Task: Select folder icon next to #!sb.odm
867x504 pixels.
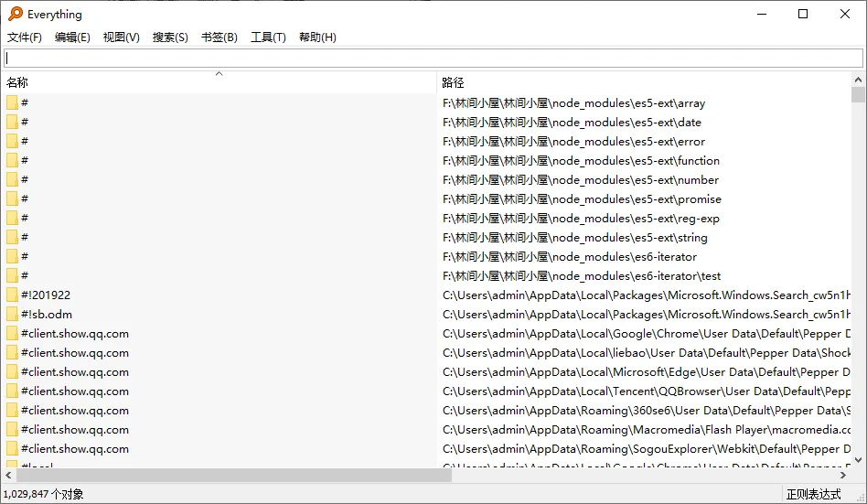Action: point(12,314)
